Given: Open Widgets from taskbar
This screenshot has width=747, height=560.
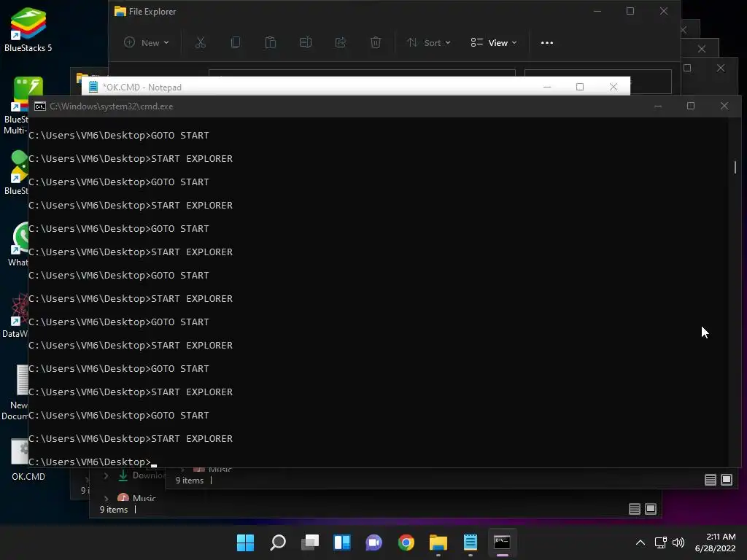Looking at the screenshot, I should [x=342, y=542].
